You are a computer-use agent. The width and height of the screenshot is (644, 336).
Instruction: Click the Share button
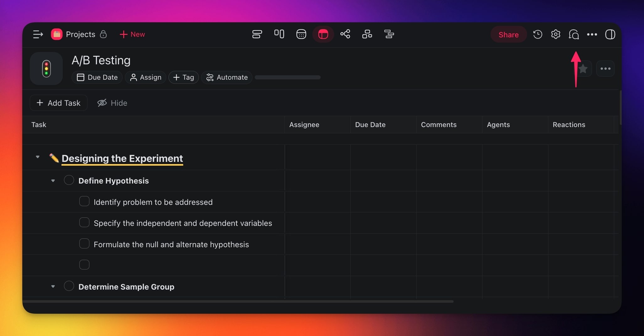tap(508, 35)
